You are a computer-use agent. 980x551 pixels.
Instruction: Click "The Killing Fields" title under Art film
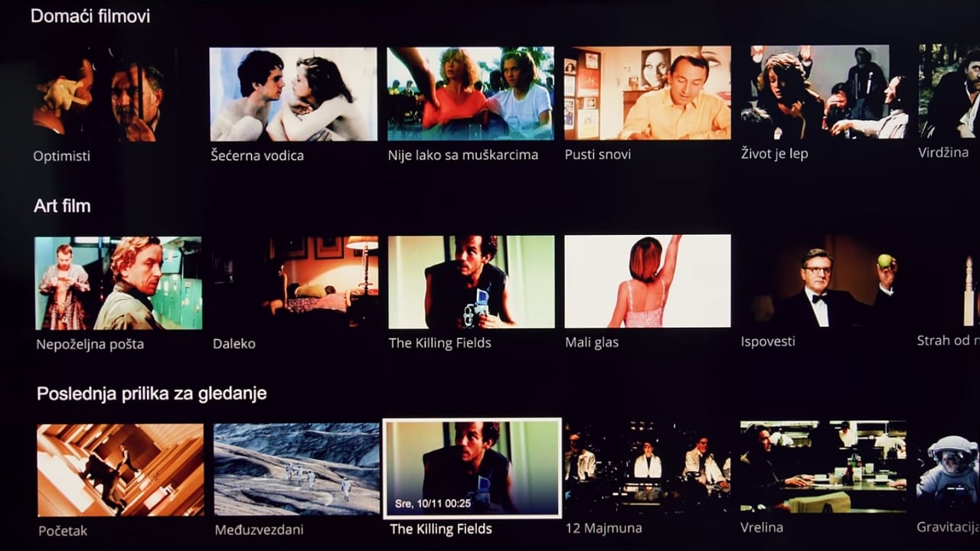point(440,343)
